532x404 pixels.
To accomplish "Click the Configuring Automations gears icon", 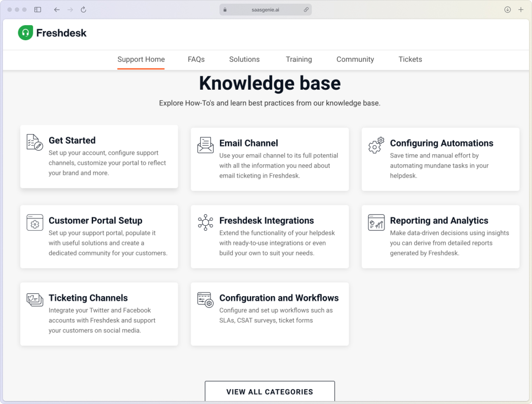I will coord(376,145).
